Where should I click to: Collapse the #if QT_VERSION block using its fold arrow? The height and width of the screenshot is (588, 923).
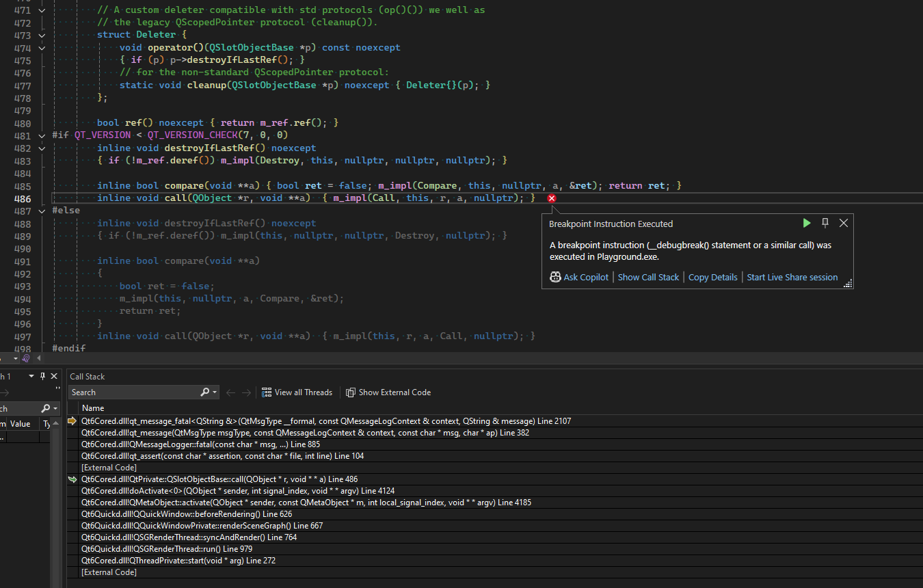pos(41,135)
